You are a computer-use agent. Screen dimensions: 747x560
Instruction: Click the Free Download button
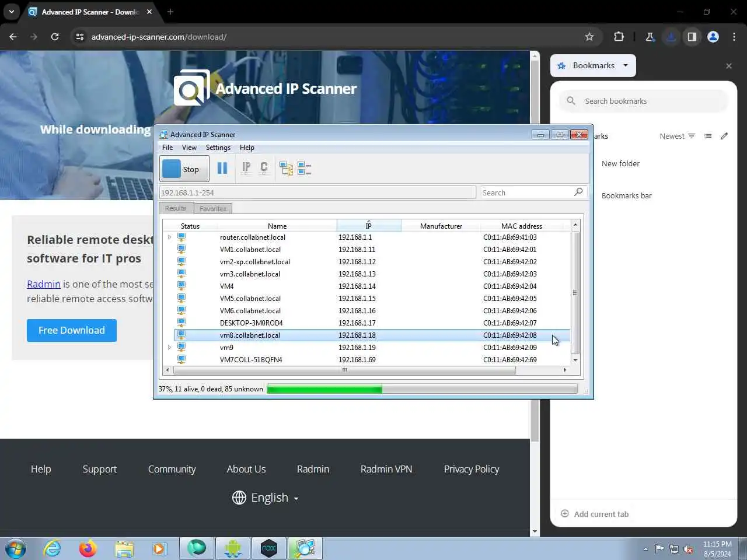pyautogui.click(x=72, y=330)
